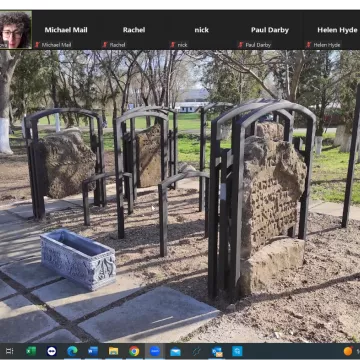Open the Mail app in taskbar
The image size is (360, 360).
pos(175,351)
